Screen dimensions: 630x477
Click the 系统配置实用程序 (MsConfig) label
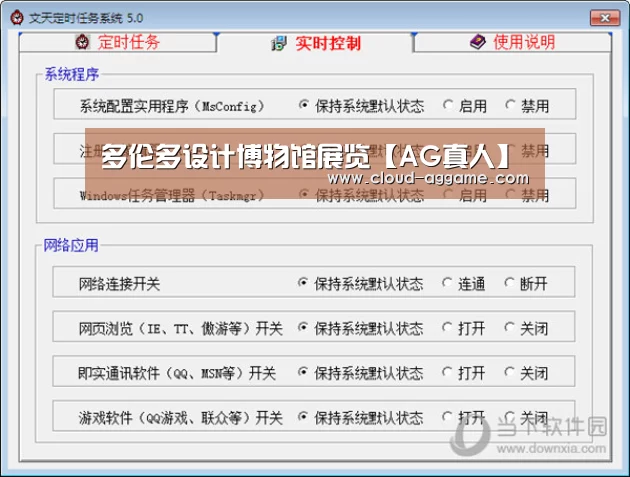172,106
